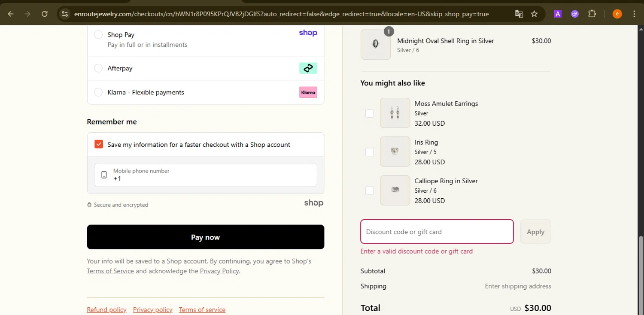Click 'Pay in full or in installments' text
The width and height of the screenshot is (644, 315).
(147, 45)
